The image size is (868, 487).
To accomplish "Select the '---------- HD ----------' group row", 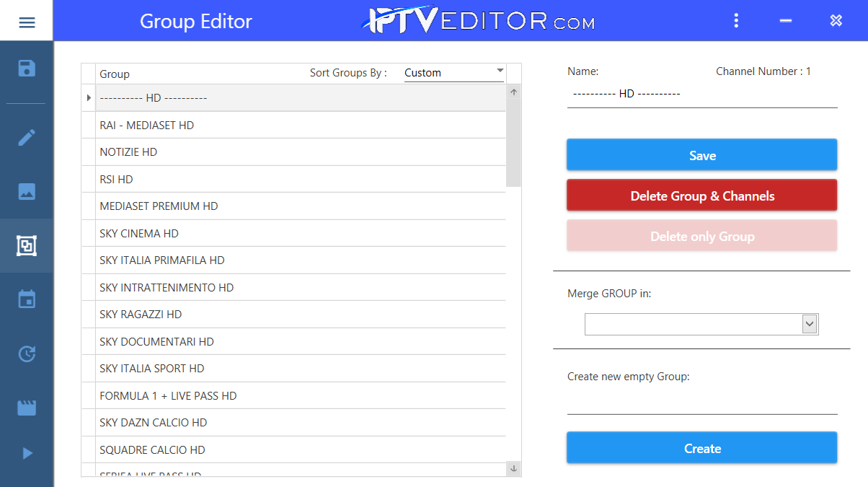I will [x=301, y=97].
